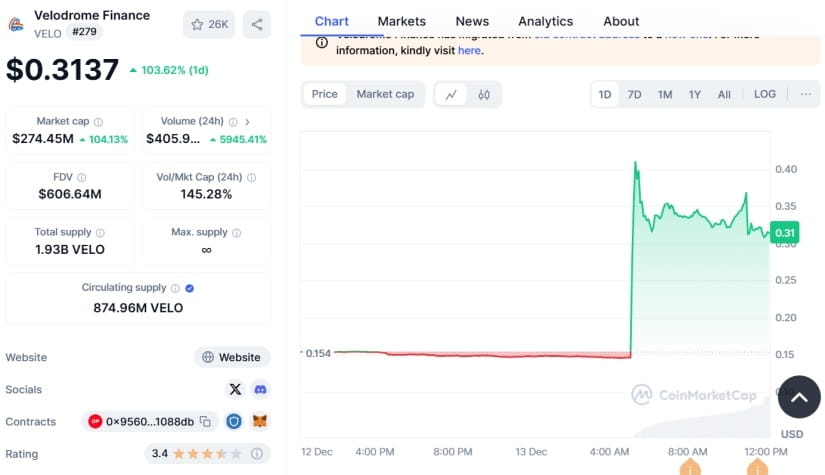This screenshot has width=825, height=475.
Task: Click the scroll-to-top arrow button
Action: (799, 397)
